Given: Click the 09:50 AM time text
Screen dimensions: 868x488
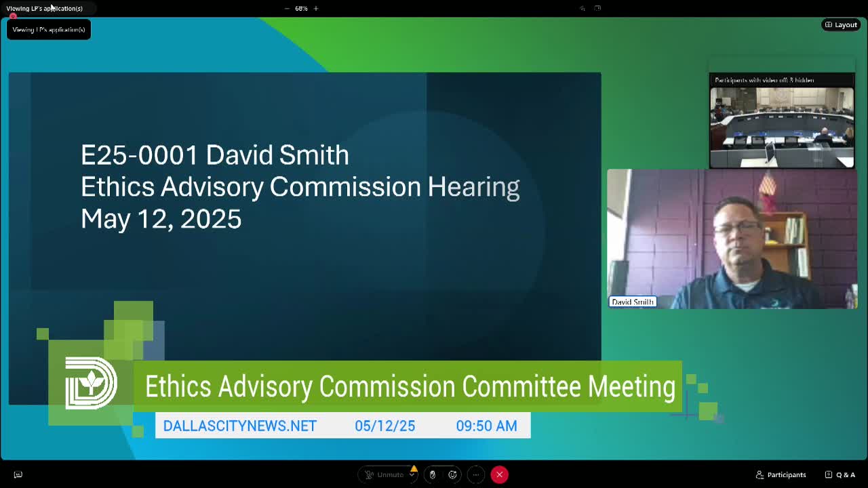Looking at the screenshot, I should click(x=486, y=426).
